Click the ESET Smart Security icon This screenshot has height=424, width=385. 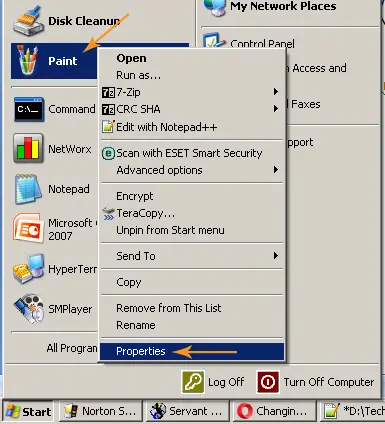pyautogui.click(x=108, y=153)
